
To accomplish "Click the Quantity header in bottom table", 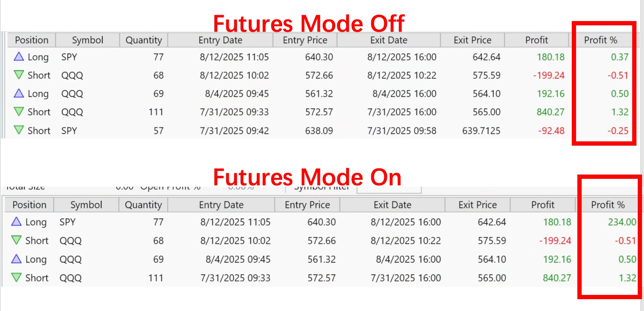I will (x=143, y=205).
